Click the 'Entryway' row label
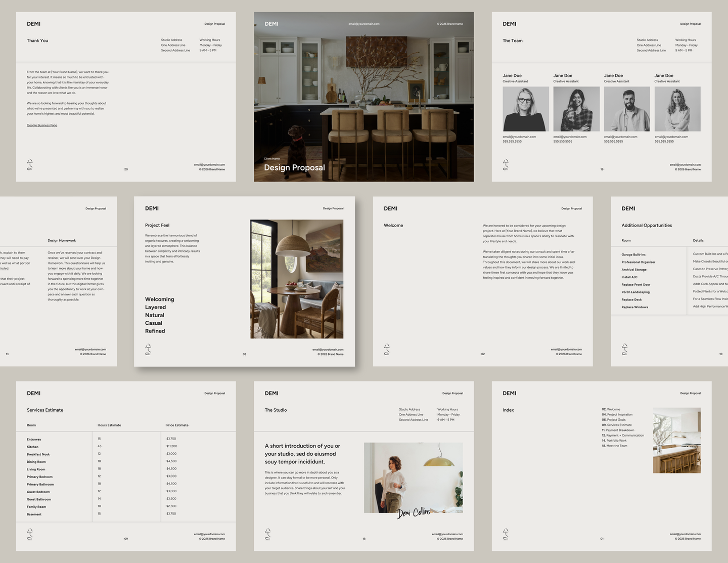Screen dimensions: 728x563 34,439
